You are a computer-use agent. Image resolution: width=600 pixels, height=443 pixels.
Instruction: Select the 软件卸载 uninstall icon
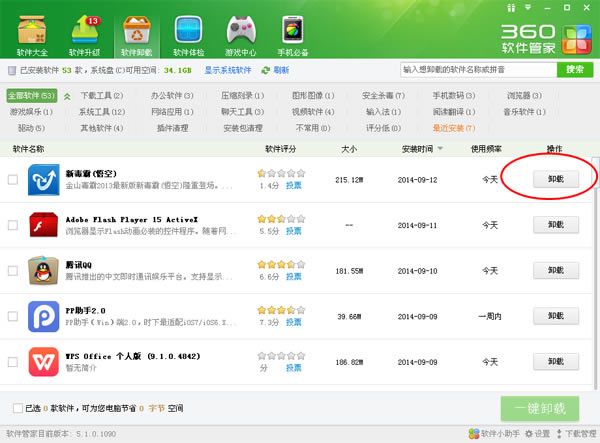(137, 35)
